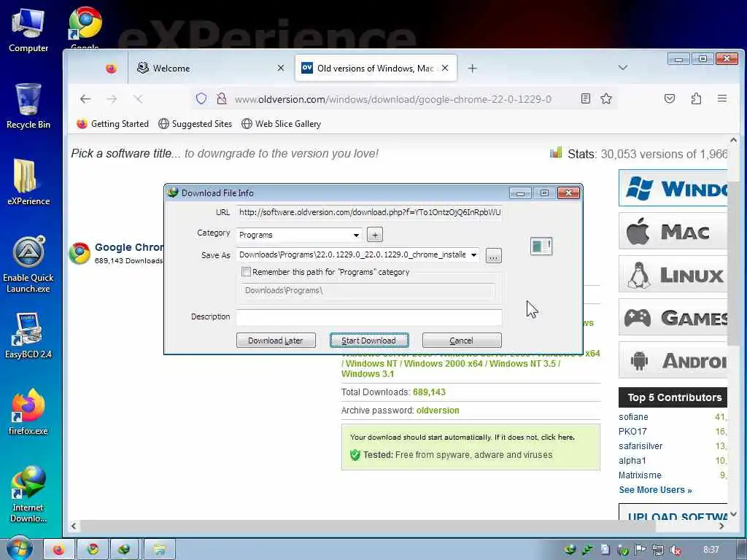Expand the Save As path dropdown
The image size is (747, 560).
pyautogui.click(x=473, y=254)
